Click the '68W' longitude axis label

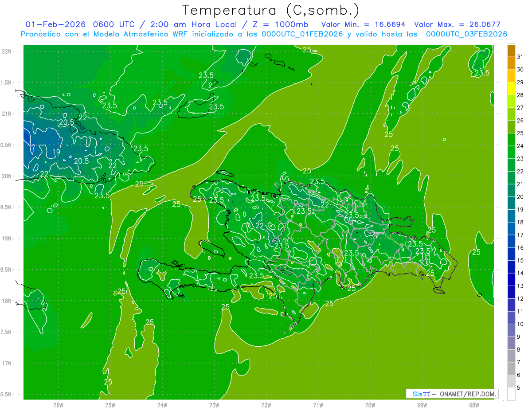coord(474,405)
